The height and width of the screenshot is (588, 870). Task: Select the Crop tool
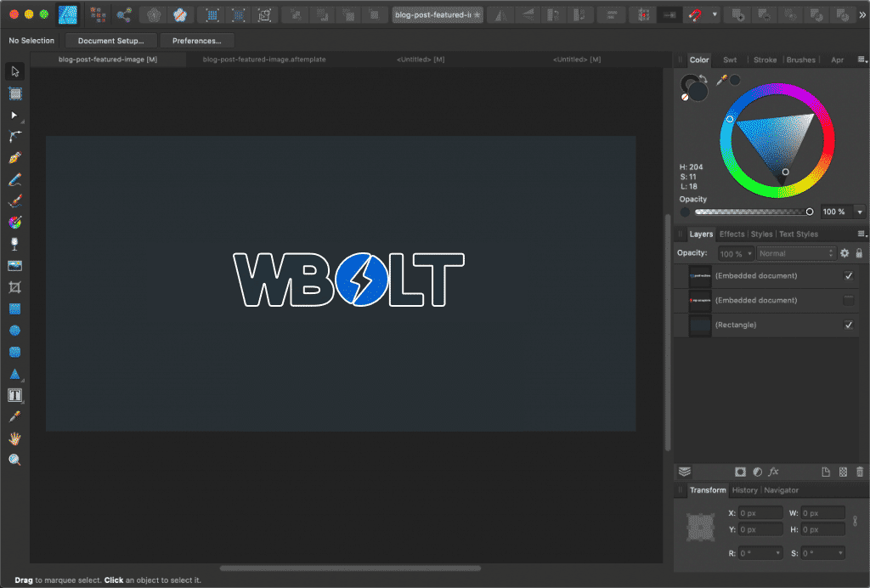(x=14, y=287)
